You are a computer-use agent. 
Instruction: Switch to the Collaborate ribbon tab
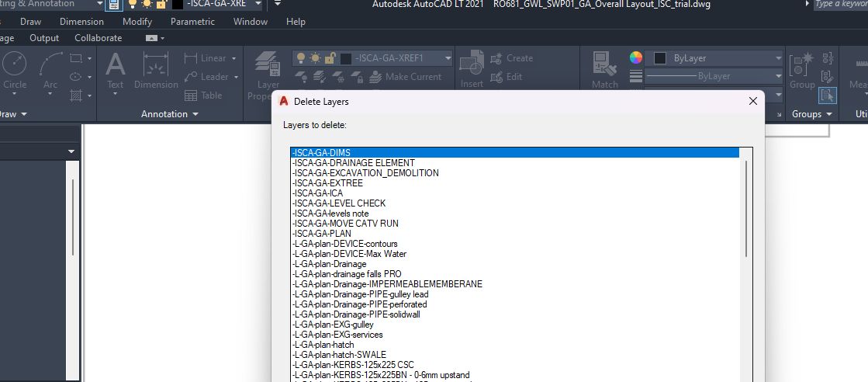98,37
